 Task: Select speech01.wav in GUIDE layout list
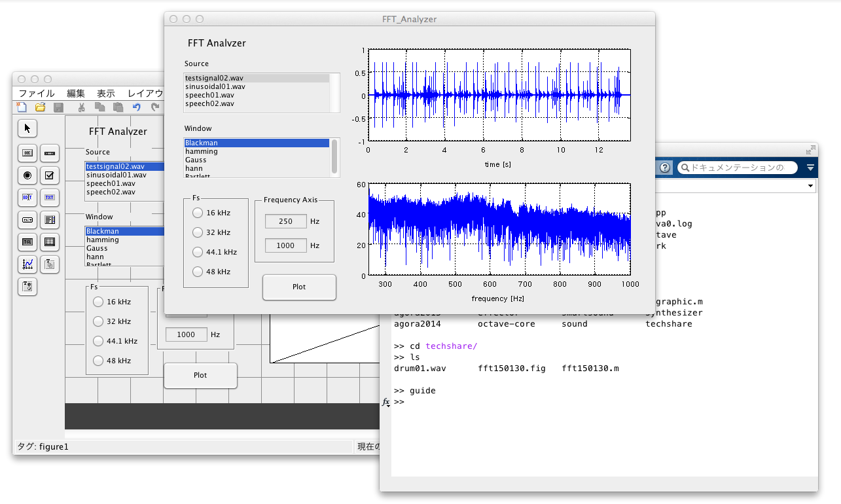(124, 183)
